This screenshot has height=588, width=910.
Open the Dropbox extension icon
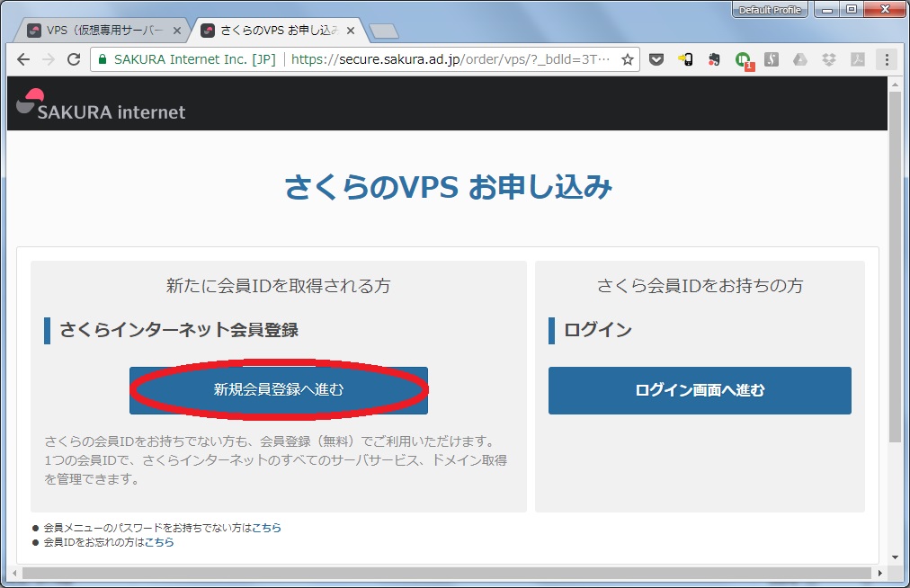829,59
